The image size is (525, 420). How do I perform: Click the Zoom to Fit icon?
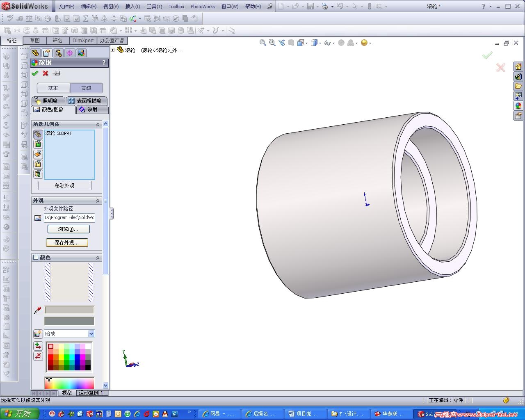262,43
